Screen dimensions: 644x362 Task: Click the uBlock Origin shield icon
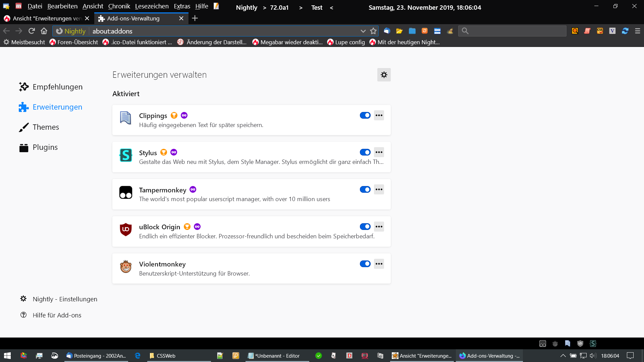(126, 230)
